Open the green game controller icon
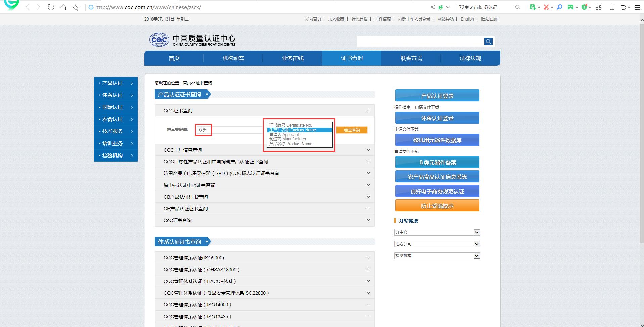The image size is (644, 327). tap(570, 7)
